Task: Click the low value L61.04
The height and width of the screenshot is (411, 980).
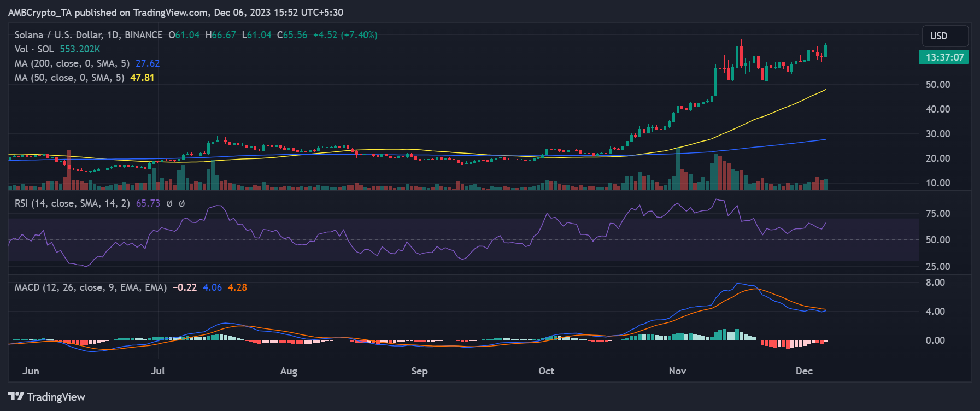Action: click(257, 35)
